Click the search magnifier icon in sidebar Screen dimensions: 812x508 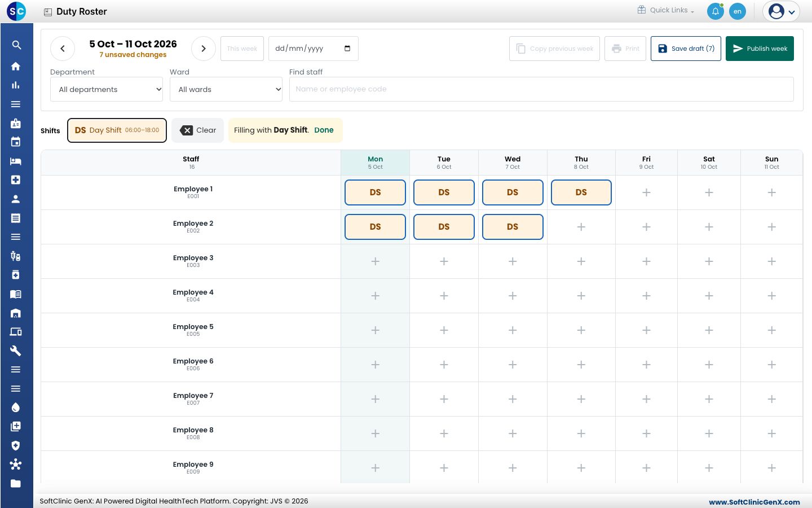point(16,45)
